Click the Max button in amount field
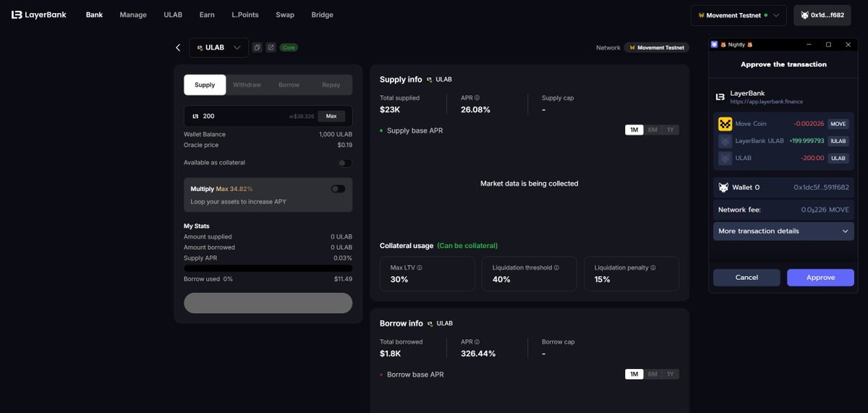 331,116
